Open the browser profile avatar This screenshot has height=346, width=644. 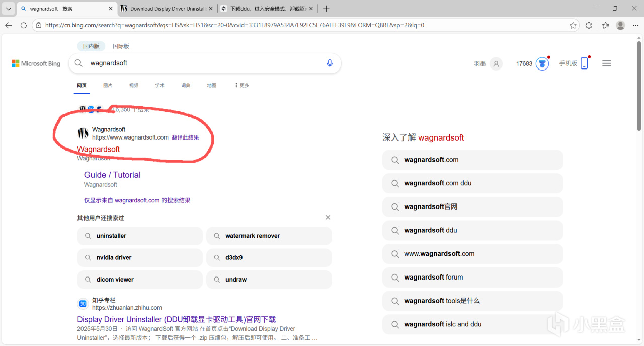pyautogui.click(x=620, y=25)
